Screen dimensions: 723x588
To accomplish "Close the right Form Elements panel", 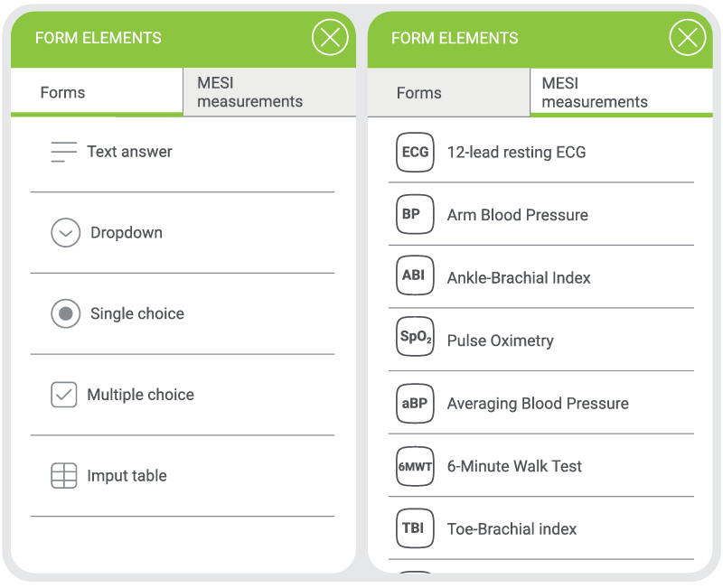I will (x=687, y=38).
